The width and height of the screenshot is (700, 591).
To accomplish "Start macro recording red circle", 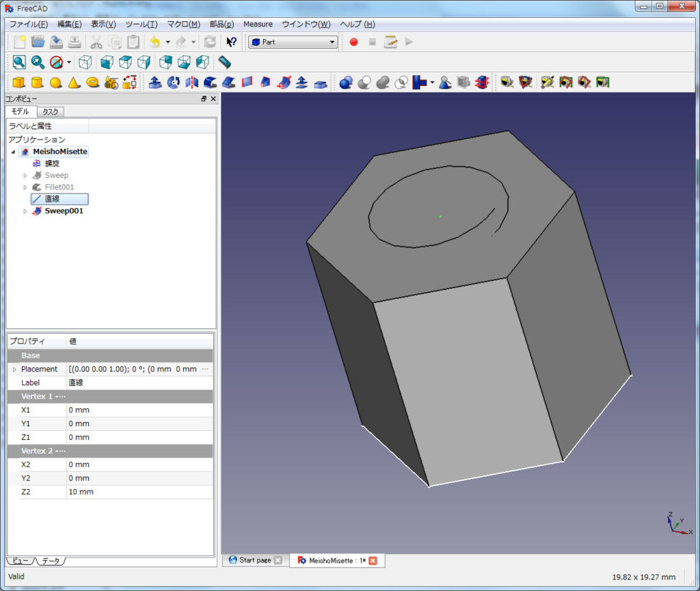I will (353, 42).
